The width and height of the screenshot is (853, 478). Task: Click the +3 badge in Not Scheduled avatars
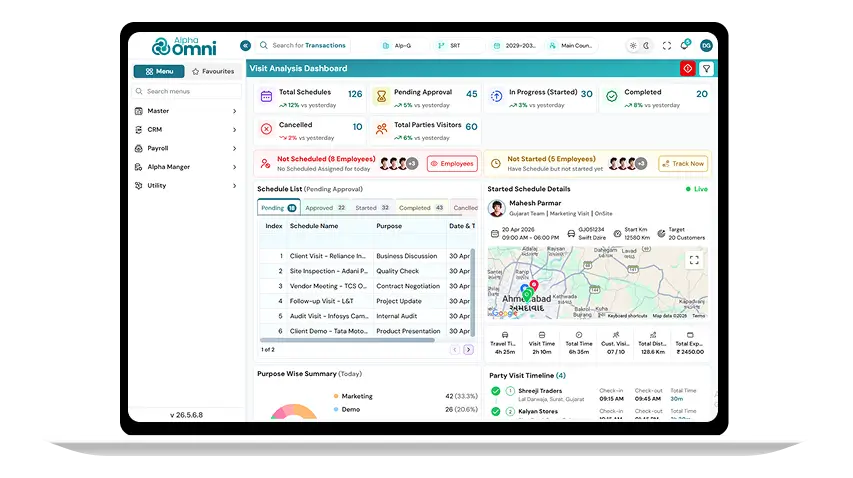412,164
